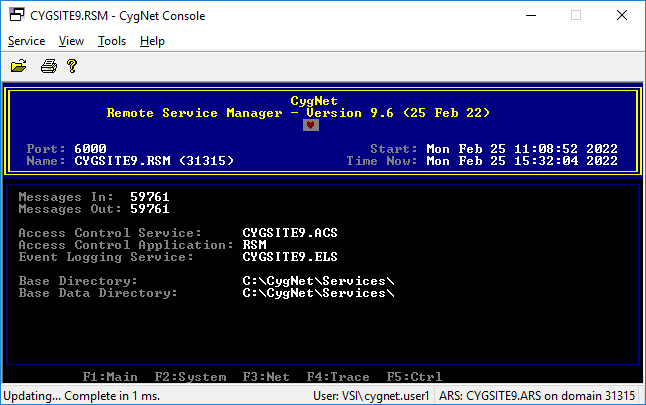The height and width of the screenshot is (405, 646).
Task: Click the CygNet header title text
Action: [314, 101]
